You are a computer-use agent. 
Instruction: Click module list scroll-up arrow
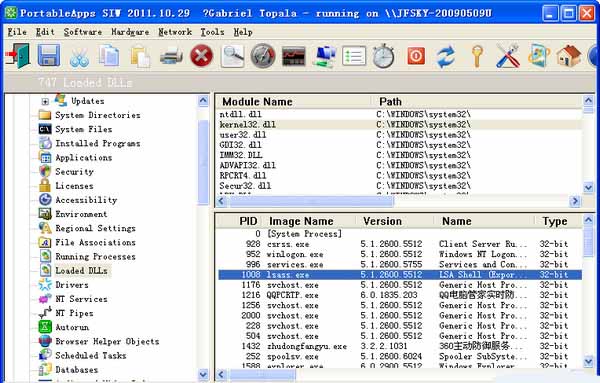589,100
